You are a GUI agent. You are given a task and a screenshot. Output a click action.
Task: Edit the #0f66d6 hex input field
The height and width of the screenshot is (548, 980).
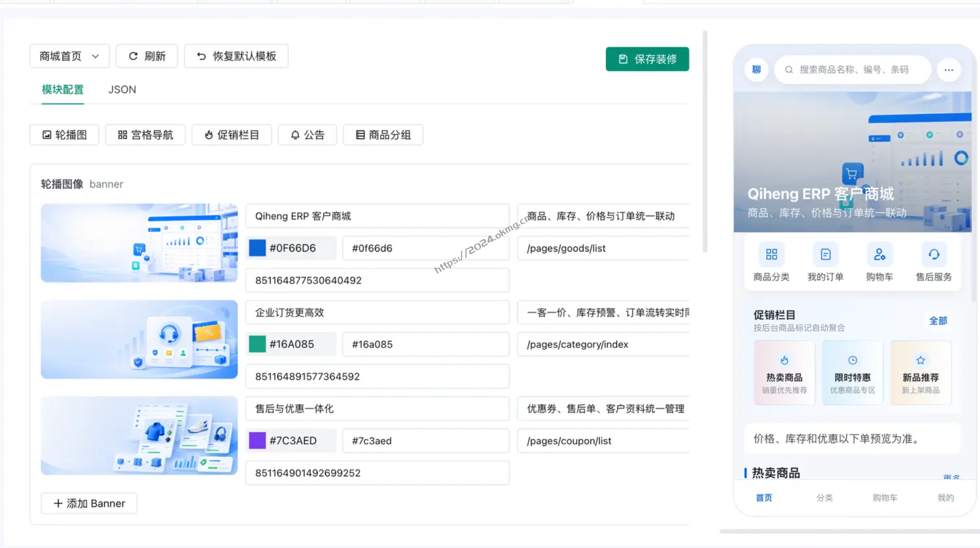click(426, 248)
